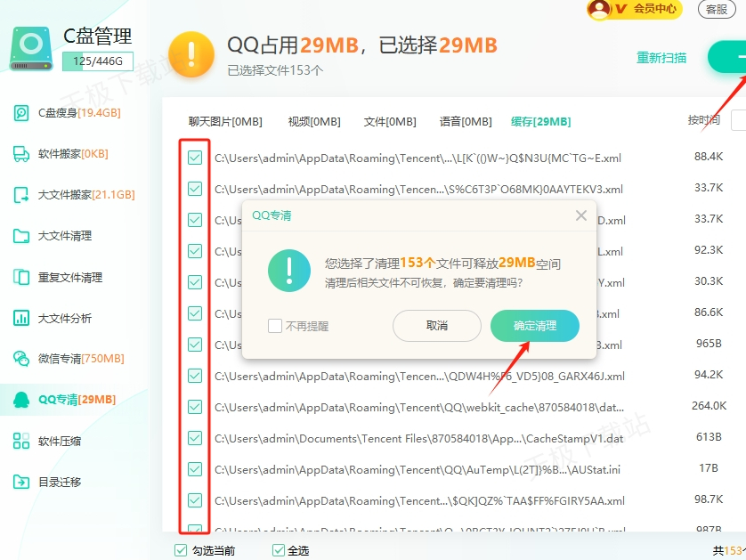Click the 125/446G disk usage bar
746x560 pixels.
click(x=98, y=61)
